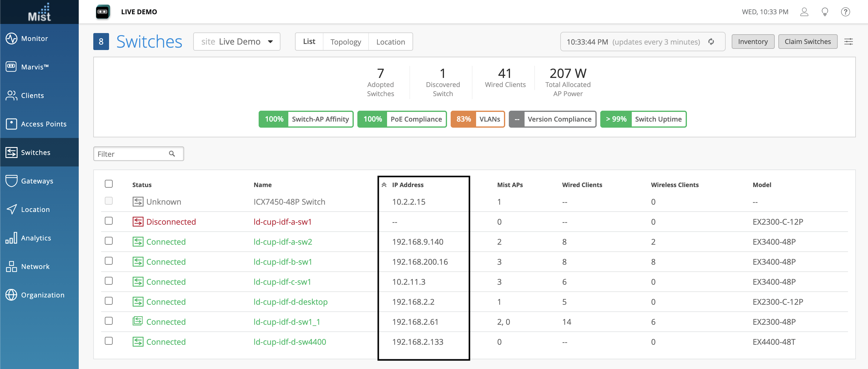The image size is (868, 369).
Task: Select the ld-cup-idf-d-sw4400 row checkbox
Action: click(x=108, y=341)
